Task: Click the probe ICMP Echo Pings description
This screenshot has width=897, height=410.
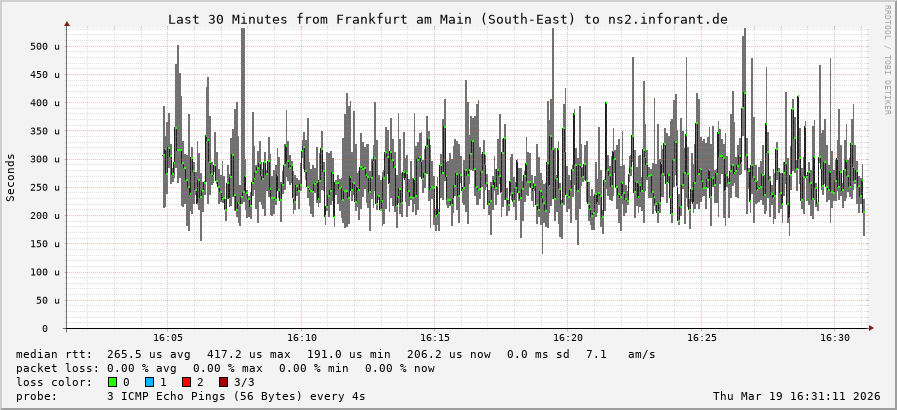Action: (x=236, y=396)
